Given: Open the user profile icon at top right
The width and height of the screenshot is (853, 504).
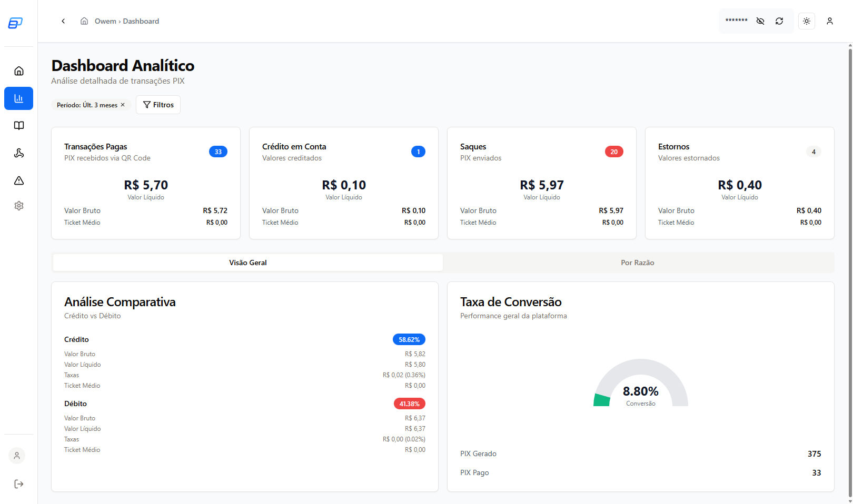Looking at the screenshot, I should 830,21.
